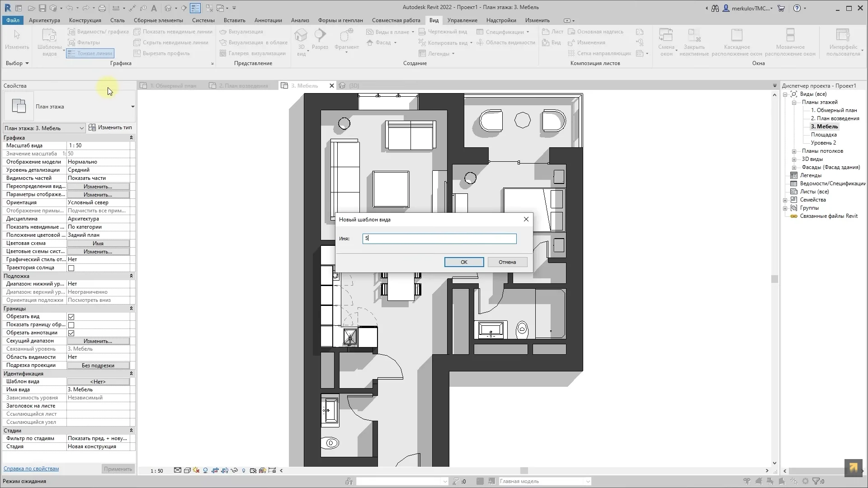
Task: Arrange windows with Каскадное расположение окон
Action: 736,42
